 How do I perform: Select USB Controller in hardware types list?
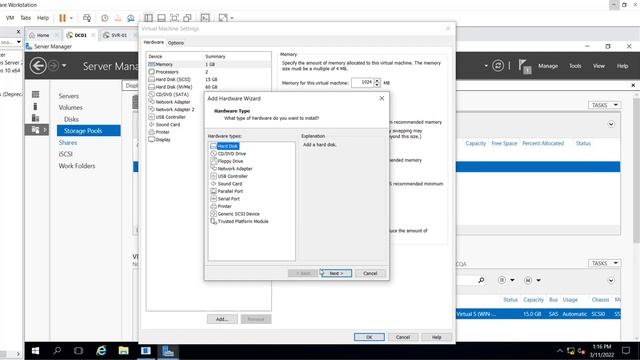click(x=229, y=176)
